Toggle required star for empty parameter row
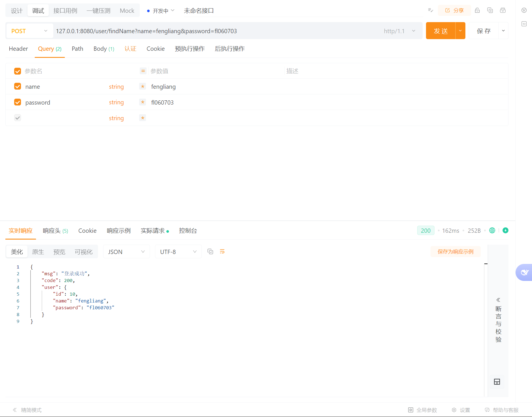The image size is (532, 417). [143, 118]
